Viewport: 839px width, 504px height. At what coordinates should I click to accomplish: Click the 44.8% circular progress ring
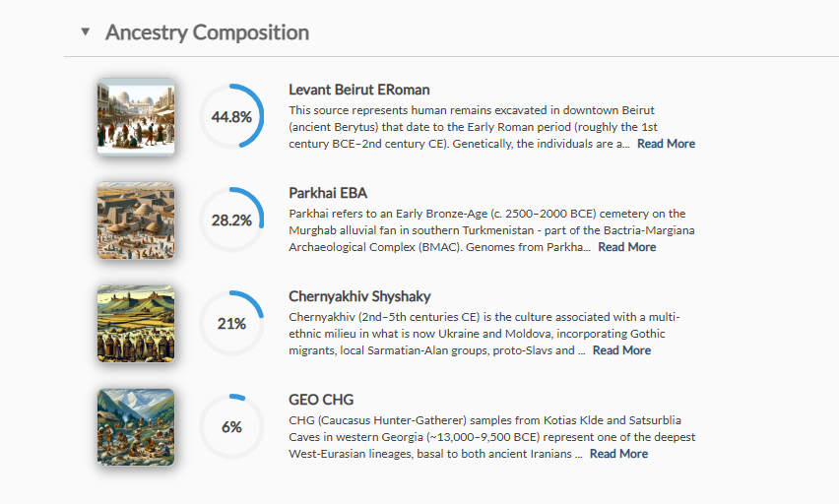[231, 116]
